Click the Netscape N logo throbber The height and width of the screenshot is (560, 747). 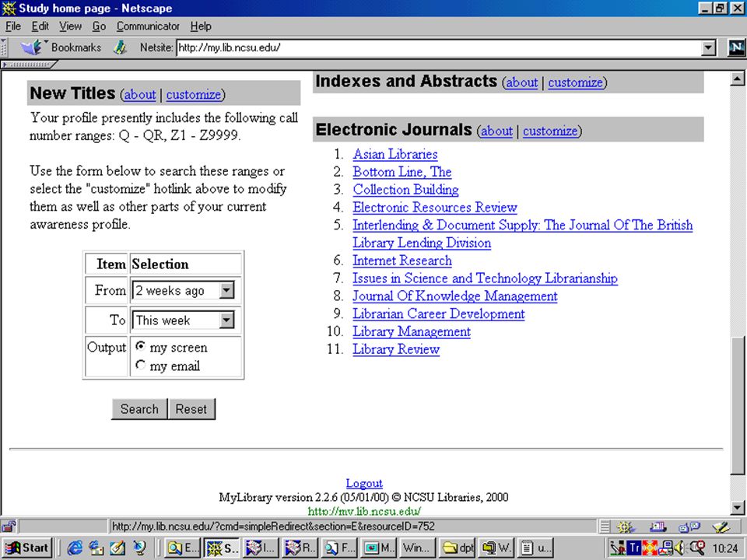coord(736,47)
